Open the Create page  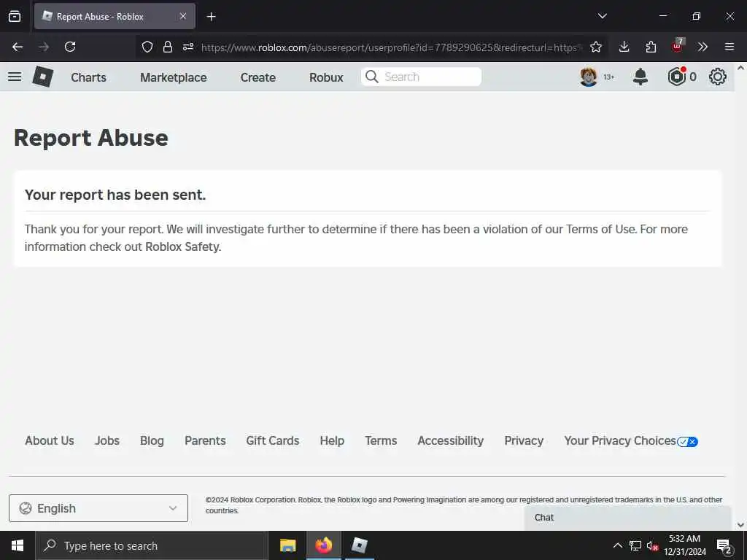click(x=258, y=77)
